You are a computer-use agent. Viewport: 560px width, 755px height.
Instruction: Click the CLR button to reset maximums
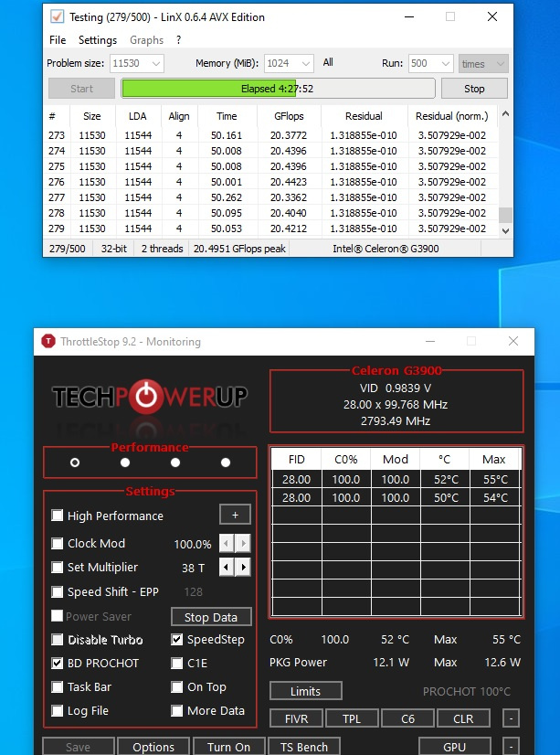click(463, 718)
